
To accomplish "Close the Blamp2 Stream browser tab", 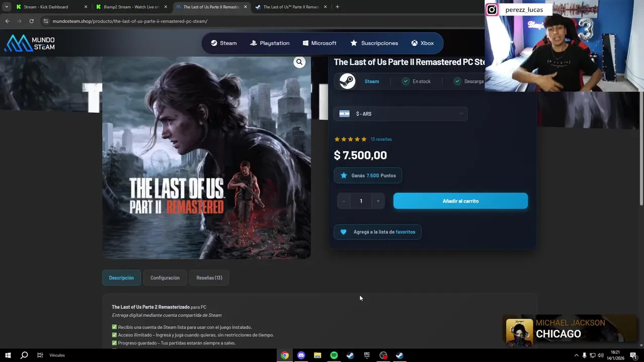I will (x=166, y=7).
